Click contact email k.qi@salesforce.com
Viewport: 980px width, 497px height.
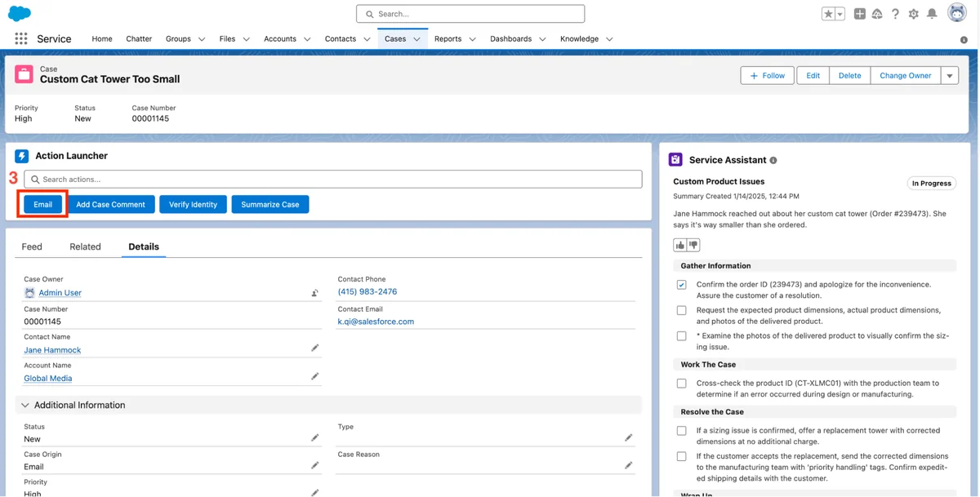point(376,322)
